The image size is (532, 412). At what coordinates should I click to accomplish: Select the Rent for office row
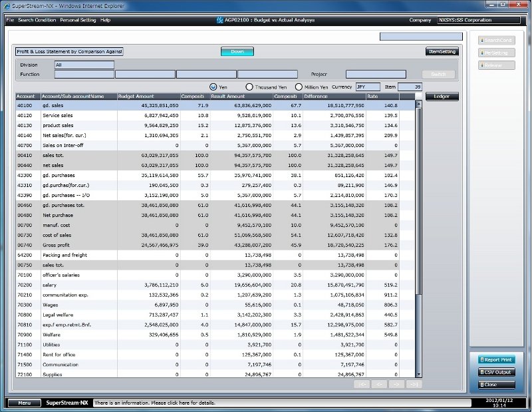tap(215, 355)
